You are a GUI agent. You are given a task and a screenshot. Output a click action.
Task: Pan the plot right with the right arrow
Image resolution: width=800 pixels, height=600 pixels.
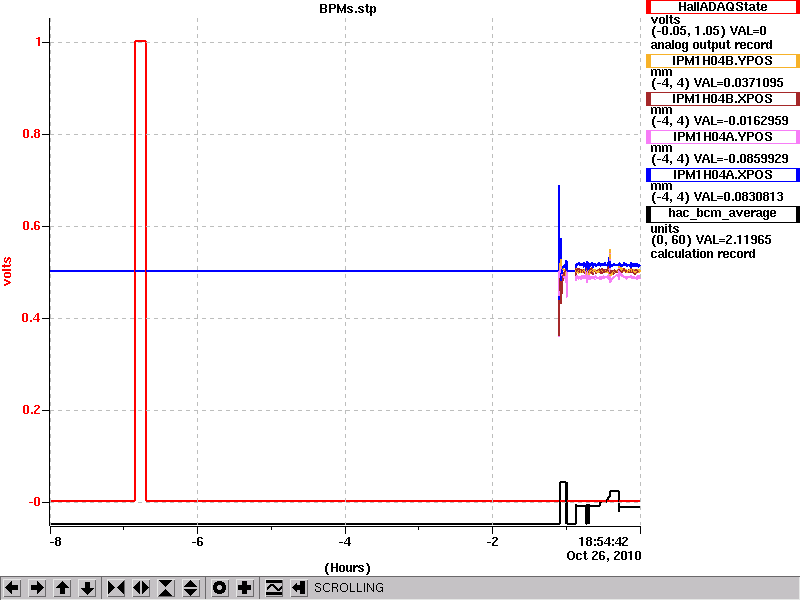[37, 588]
